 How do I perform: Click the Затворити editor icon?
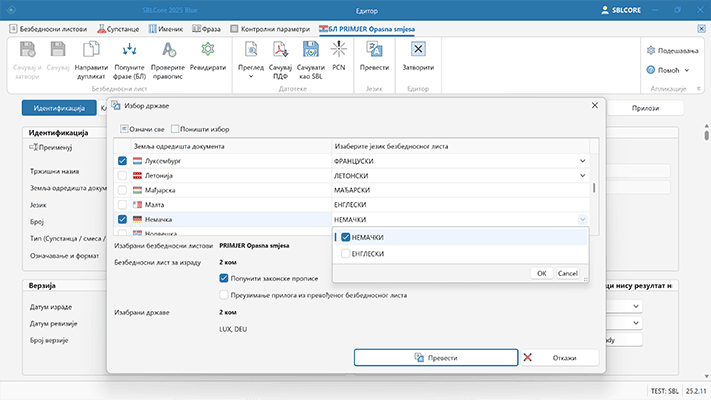point(418,49)
